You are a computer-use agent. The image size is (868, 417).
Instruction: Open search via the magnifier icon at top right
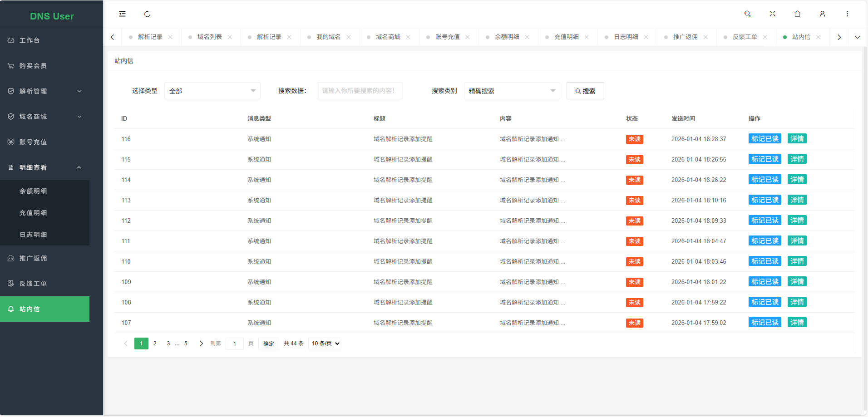point(747,14)
